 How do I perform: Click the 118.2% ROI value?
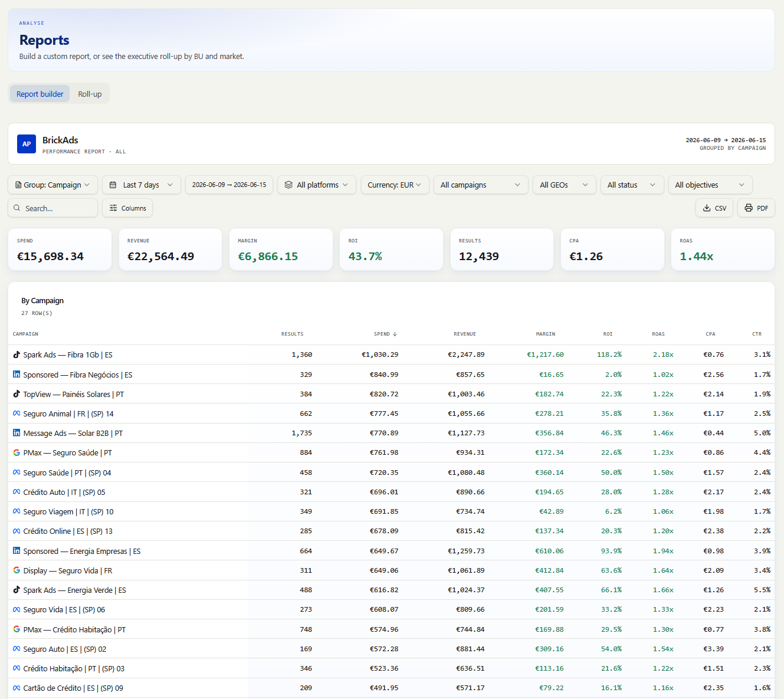609,355
